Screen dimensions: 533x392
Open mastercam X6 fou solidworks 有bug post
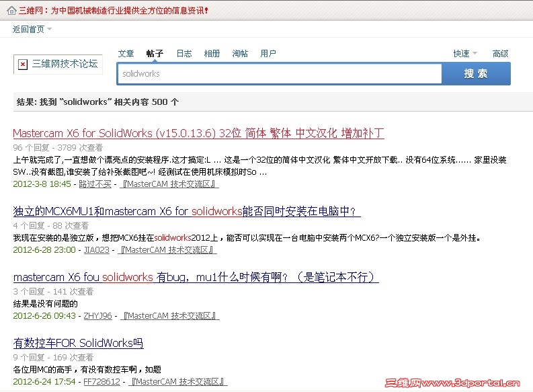point(196,277)
